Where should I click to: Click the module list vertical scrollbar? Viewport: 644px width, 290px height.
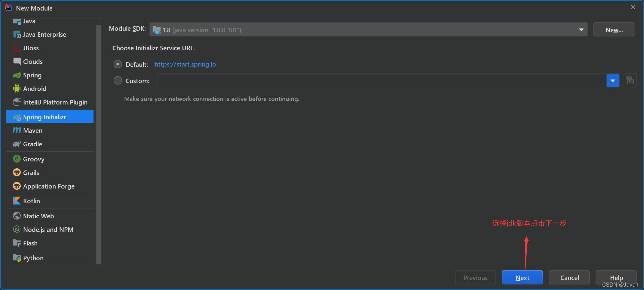[x=99, y=144]
